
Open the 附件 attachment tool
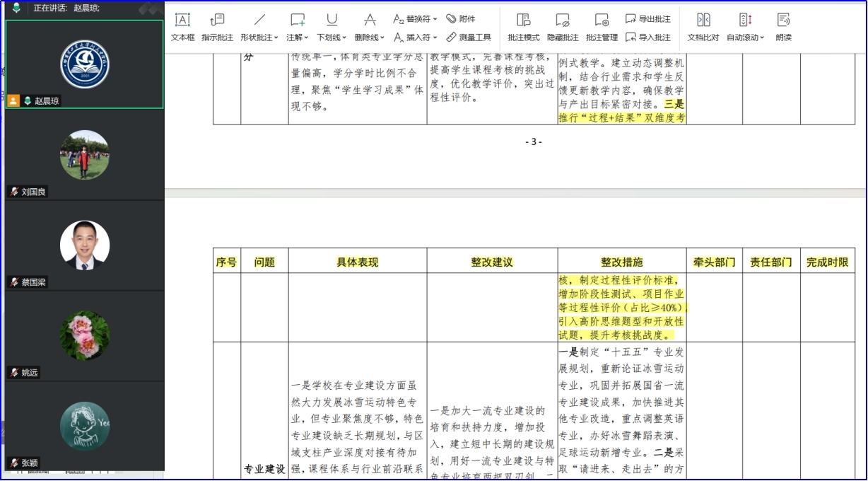461,19
